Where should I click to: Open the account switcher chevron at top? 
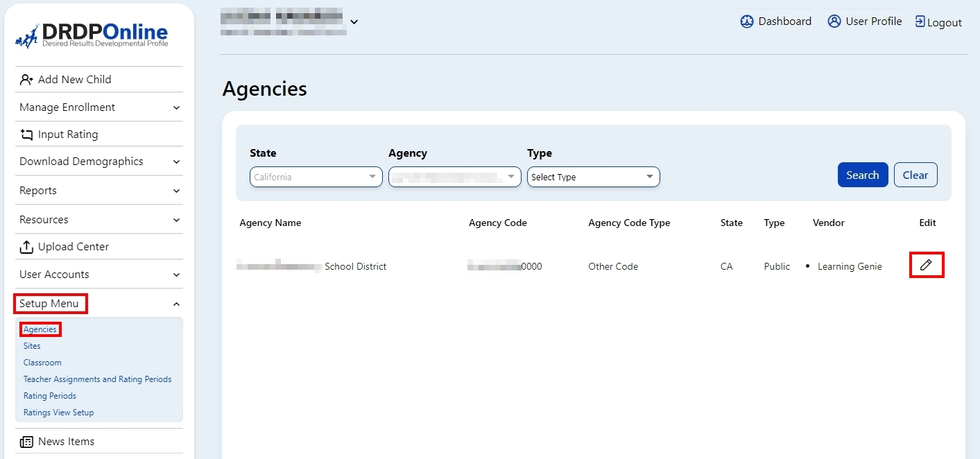[x=354, y=22]
